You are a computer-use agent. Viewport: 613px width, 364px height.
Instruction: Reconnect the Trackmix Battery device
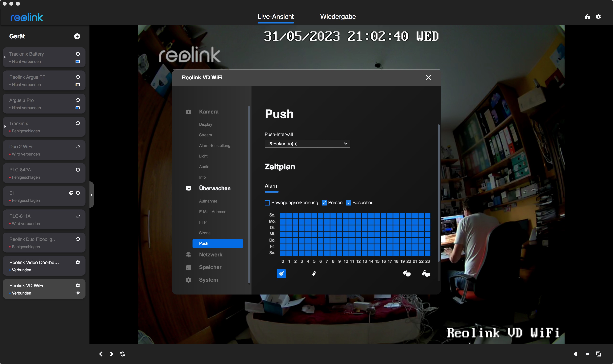[x=78, y=54]
